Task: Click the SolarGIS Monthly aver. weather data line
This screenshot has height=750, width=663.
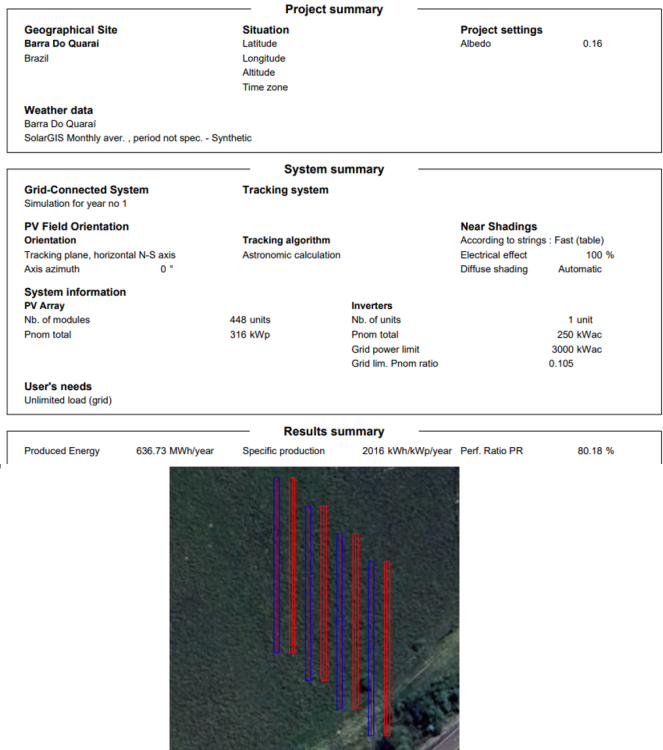Action: coord(137,138)
